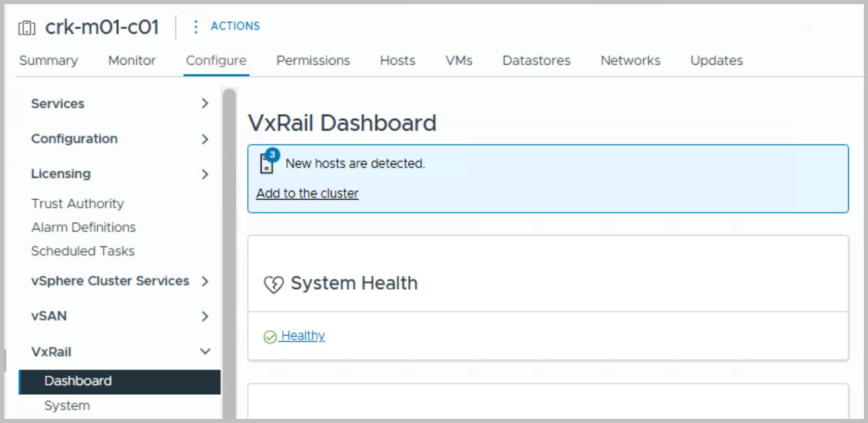
Task: Collapse the VxRail section chevron
Action: tap(205, 352)
